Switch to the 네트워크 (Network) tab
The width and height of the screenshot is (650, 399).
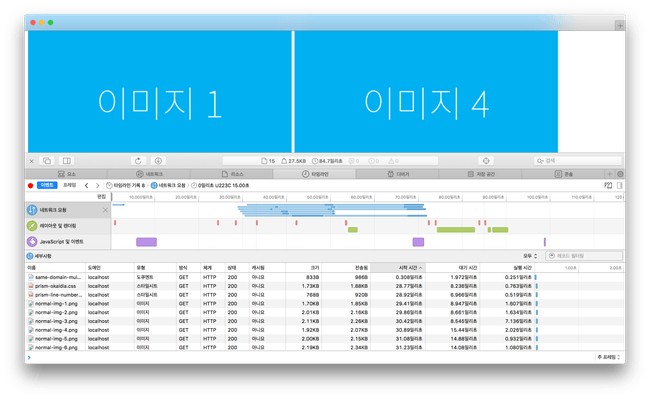click(x=149, y=174)
